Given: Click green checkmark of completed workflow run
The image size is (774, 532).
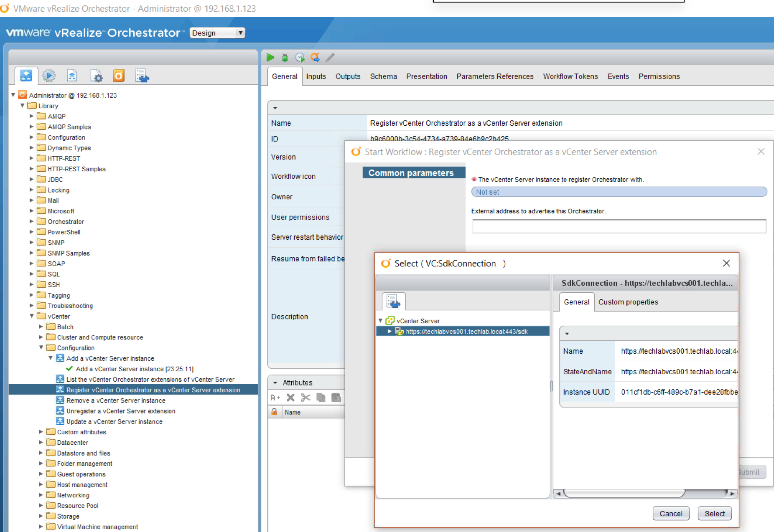Looking at the screenshot, I should (x=70, y=369).
